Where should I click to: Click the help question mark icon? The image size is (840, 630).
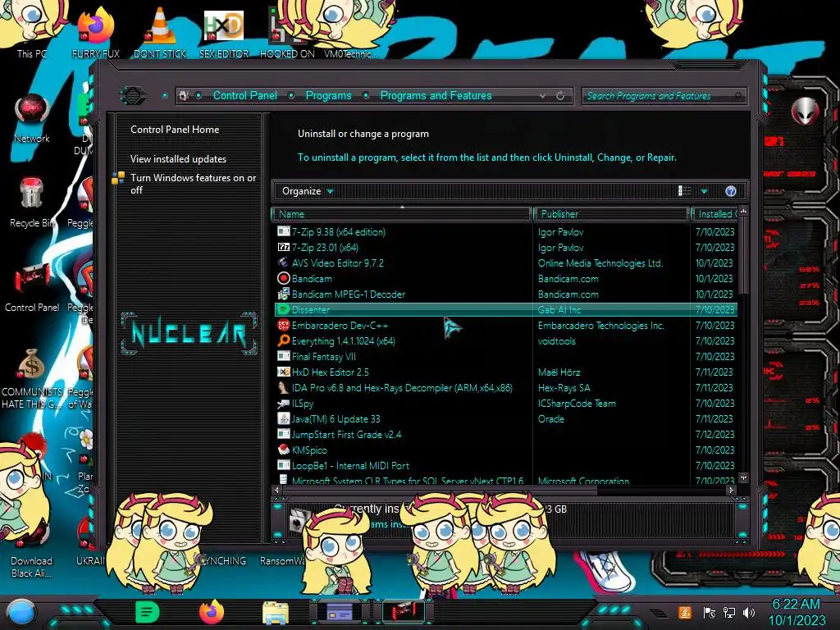coord(731,191)
